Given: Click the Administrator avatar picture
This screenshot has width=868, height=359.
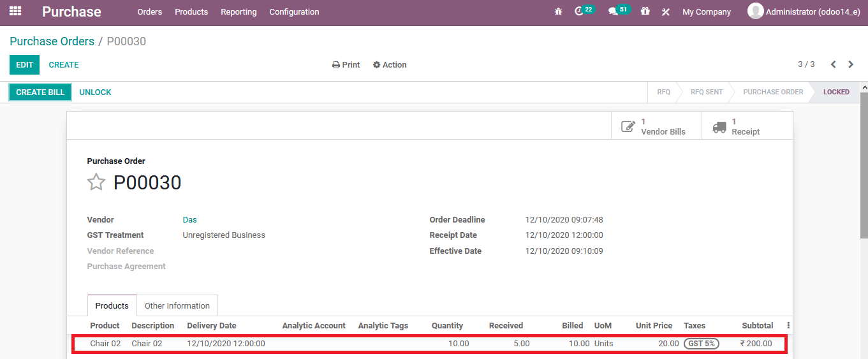Looking at the screenshot, I should coord(755,11).
